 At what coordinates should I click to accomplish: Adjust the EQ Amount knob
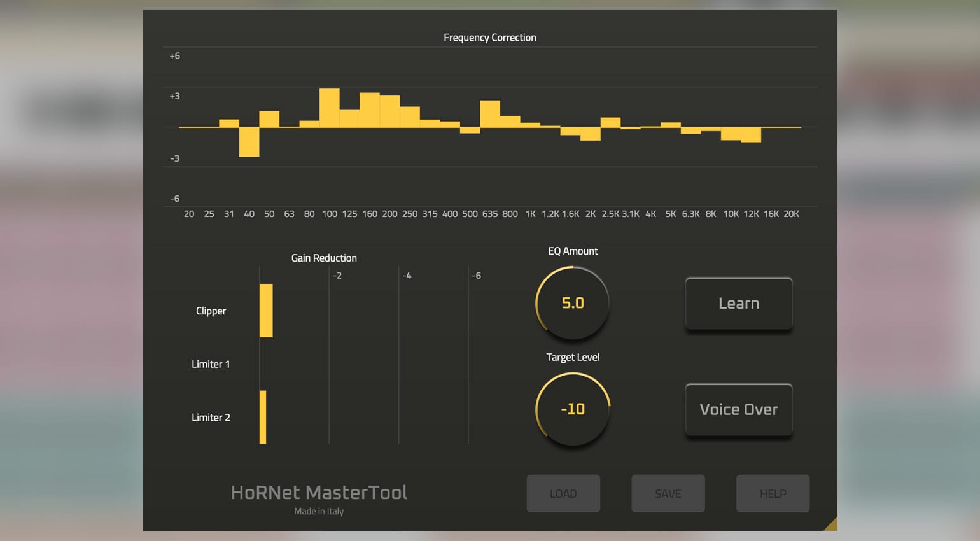click(571, 303)
